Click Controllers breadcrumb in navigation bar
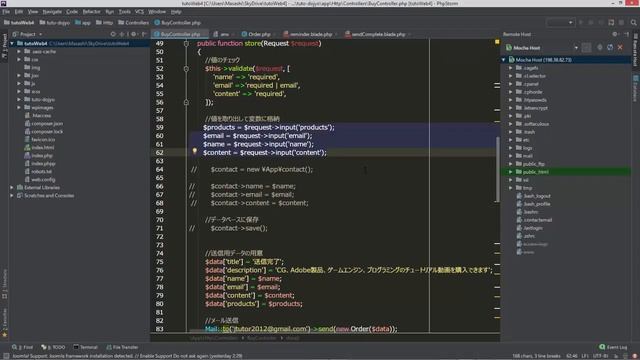The image size is (640, 360). pos(133,22)
